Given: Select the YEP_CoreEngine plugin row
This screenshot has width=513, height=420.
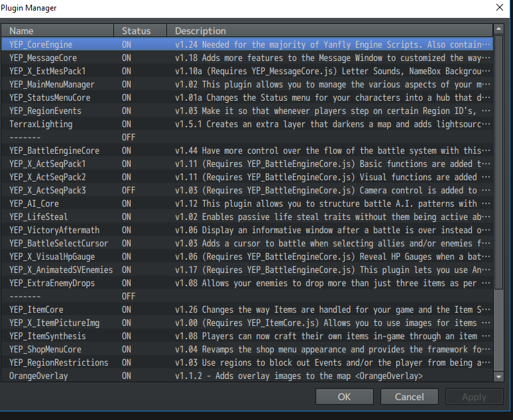Looking at the screenshot, I should tap(247, 44).
